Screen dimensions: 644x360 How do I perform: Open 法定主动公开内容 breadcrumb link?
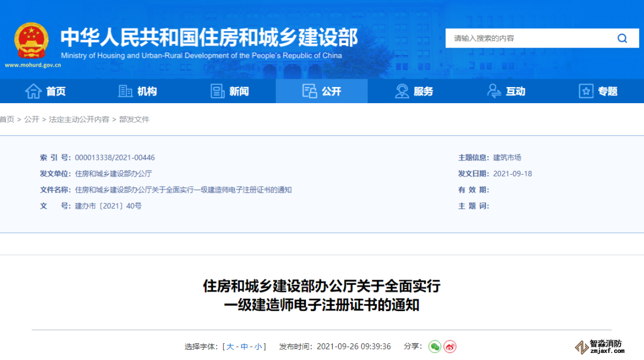click(x=79, y=119)
